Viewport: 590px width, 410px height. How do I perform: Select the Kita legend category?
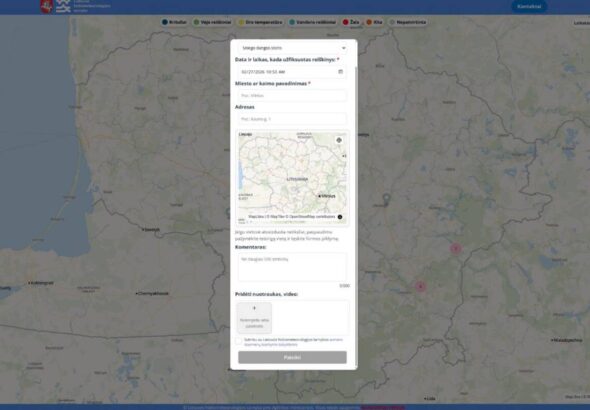(x=374, y=22)
